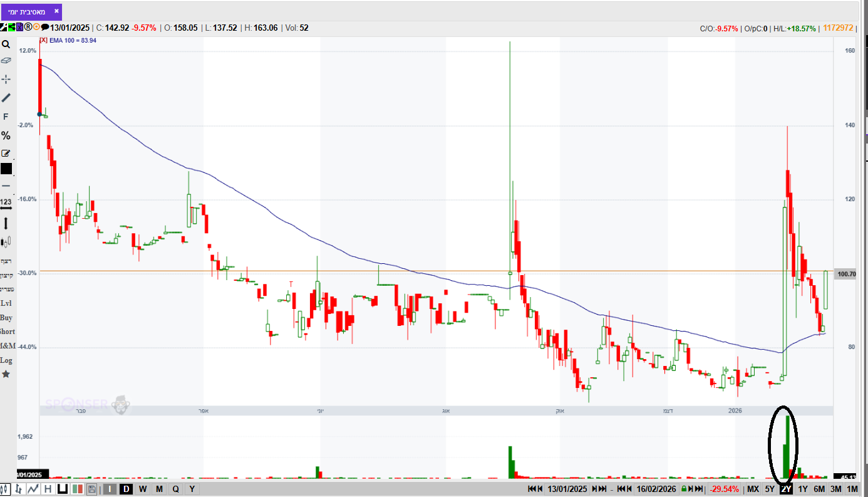
Task: Select the horizontal line style tool
Action: pyautogui.click(x=6, y=186)
